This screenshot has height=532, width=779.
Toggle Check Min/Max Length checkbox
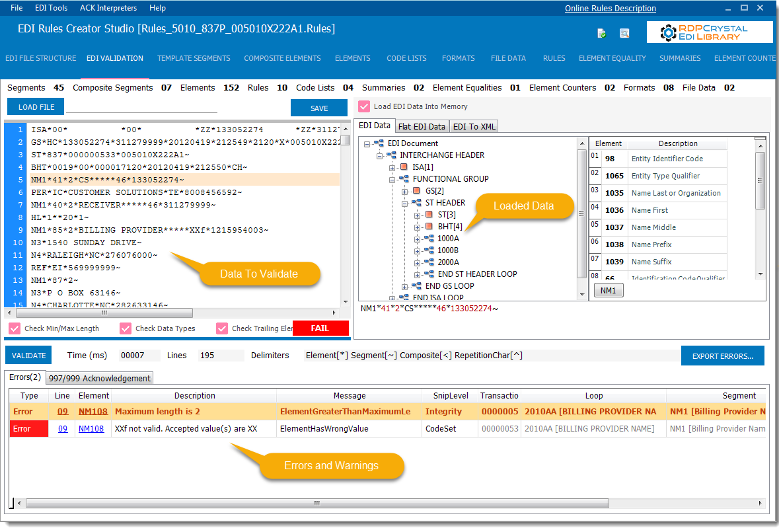[15, 328]
